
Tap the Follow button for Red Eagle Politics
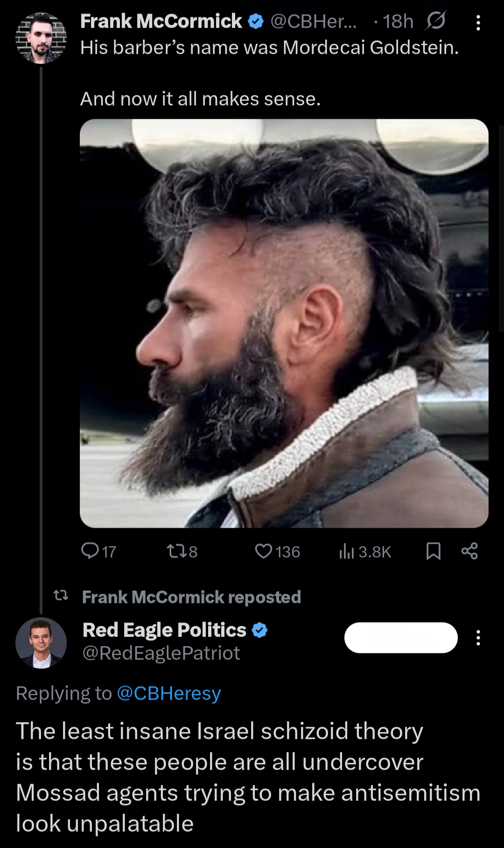coord(401,638)
